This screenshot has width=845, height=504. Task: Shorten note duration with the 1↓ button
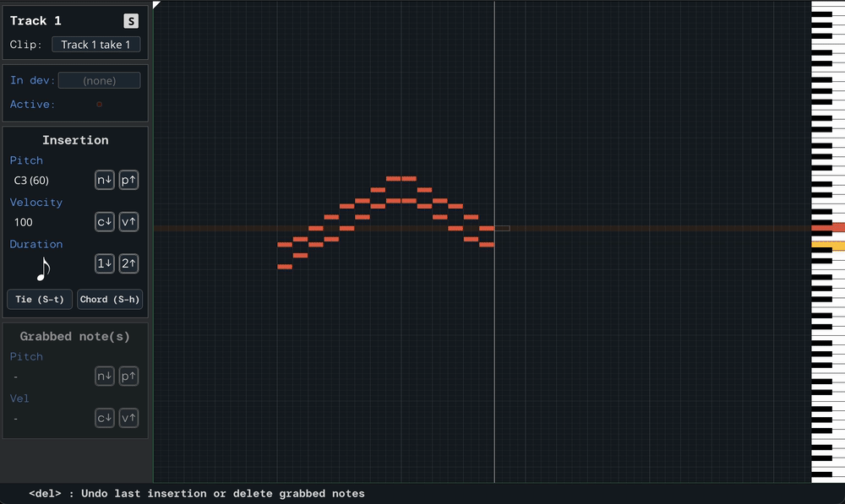(x=104, y=264)
